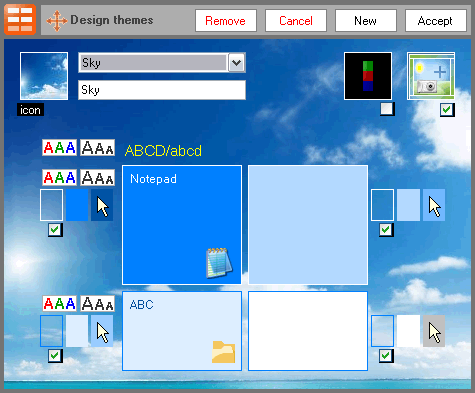Click dark blue cursor hover icon left of Notepad
The height and width of the screenshot is (393, 475).
(102, 205)
